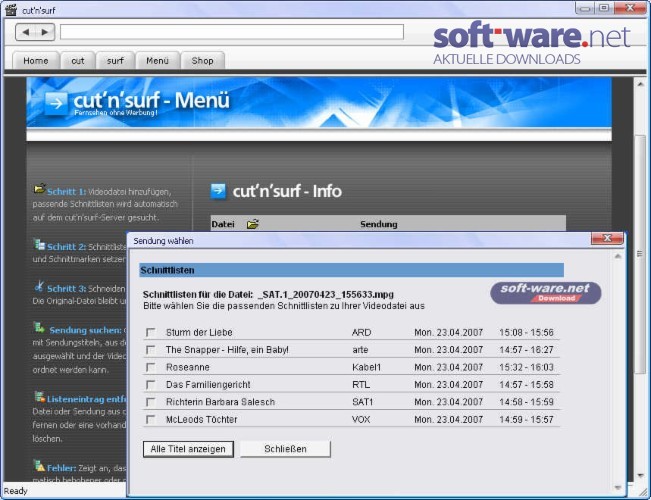Click soft-ware.net Download badge in dialog
651x500 pixels.
click(546, 293)
